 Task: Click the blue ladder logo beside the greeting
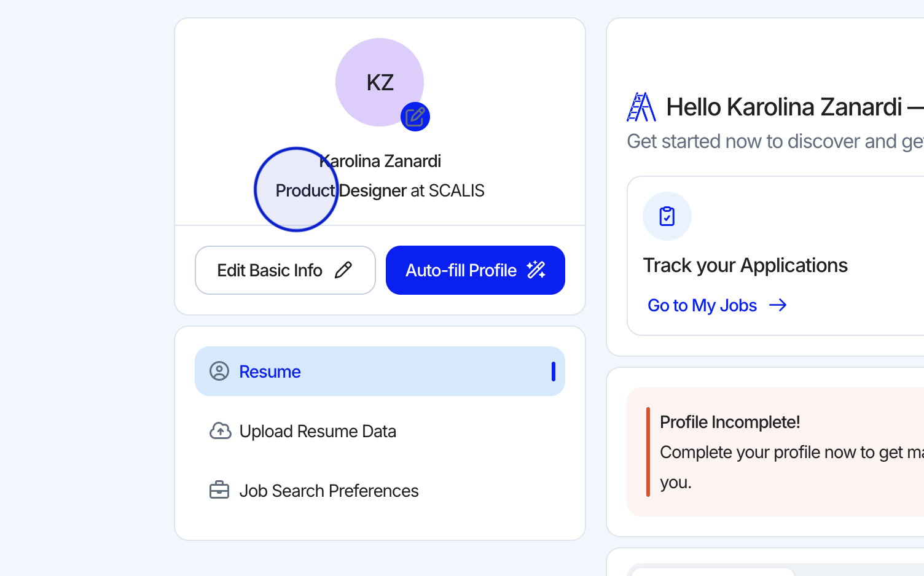[641, 107]
